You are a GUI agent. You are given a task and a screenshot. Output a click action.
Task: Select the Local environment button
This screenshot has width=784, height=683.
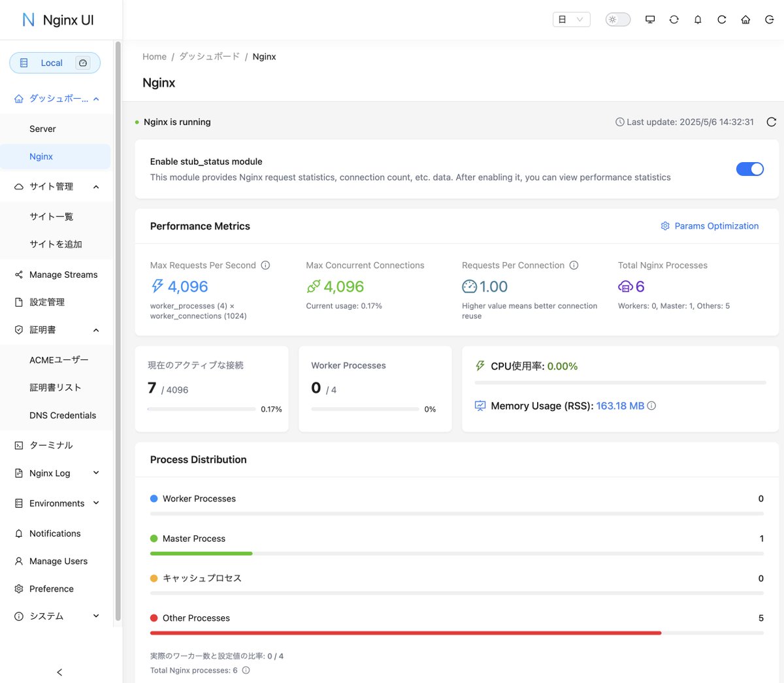[55, 63]
